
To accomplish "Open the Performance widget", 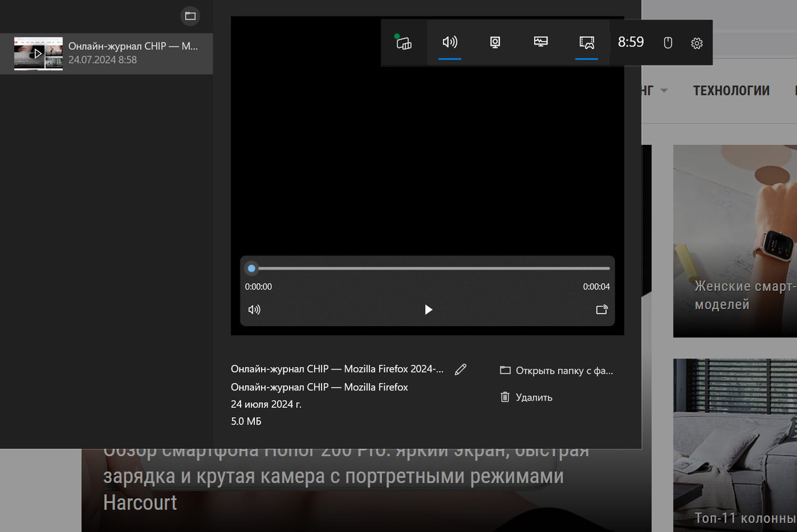I will click(x=541, y=43).
